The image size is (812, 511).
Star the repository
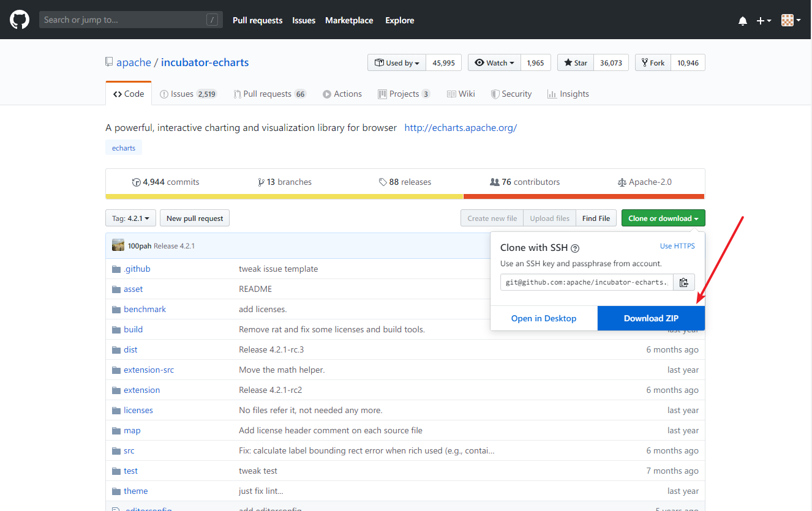pos(576,62)
